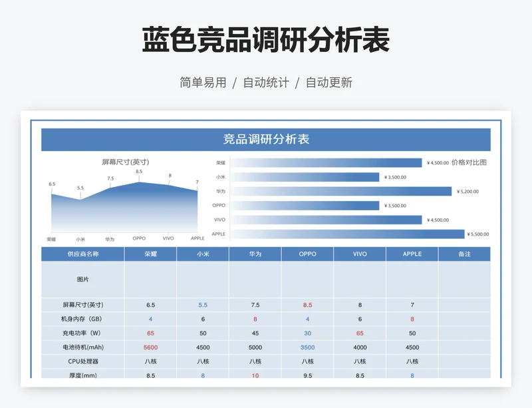Click the 荣耀 price bar in bar chart
Image resolution: width=532 pixels, height=408 pixels.
tap(327, 162)
